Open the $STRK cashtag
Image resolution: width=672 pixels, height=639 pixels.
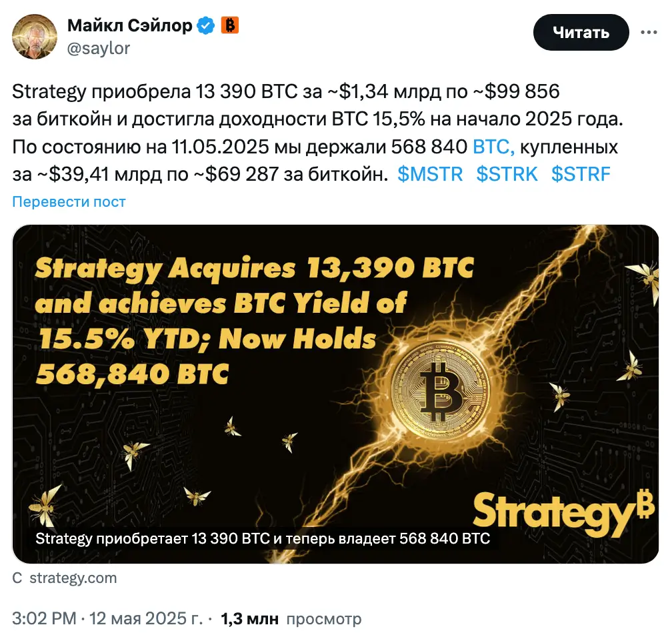click(x=507, y=174)
